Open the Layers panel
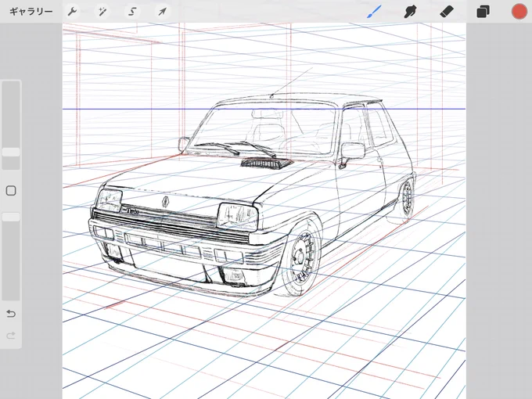The height and width of the screenshot is (399, 532). pyautogui.click(x=483, y=12)
